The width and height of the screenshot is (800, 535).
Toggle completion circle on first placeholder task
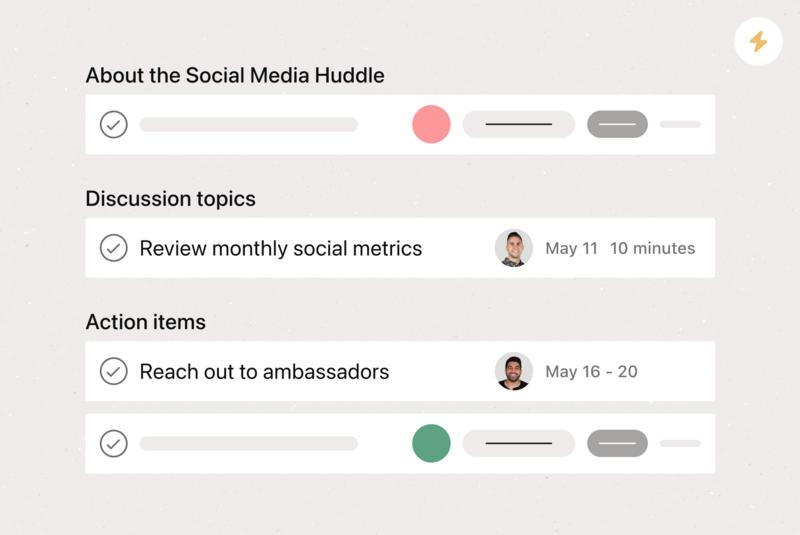113,124
